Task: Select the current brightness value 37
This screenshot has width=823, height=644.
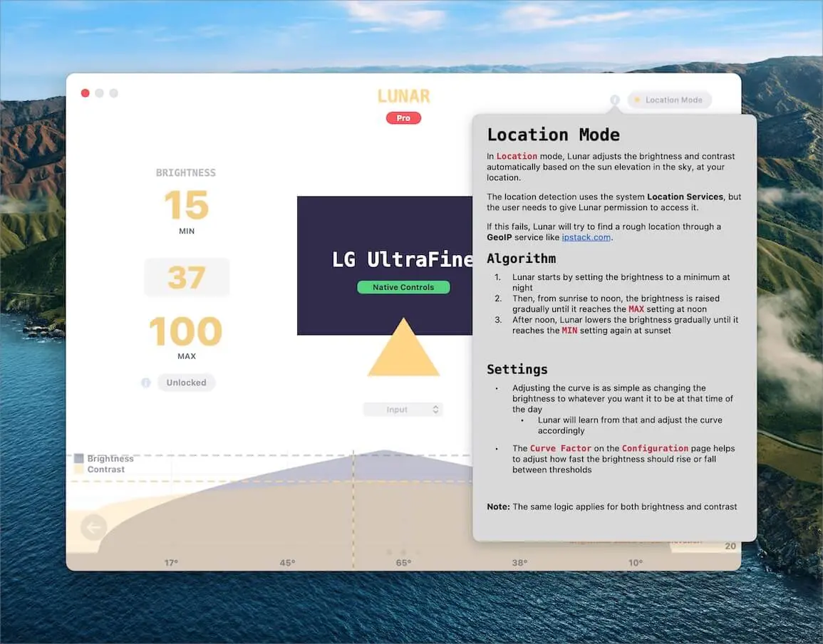Action: pyautogui.click(x=186, y=277)
